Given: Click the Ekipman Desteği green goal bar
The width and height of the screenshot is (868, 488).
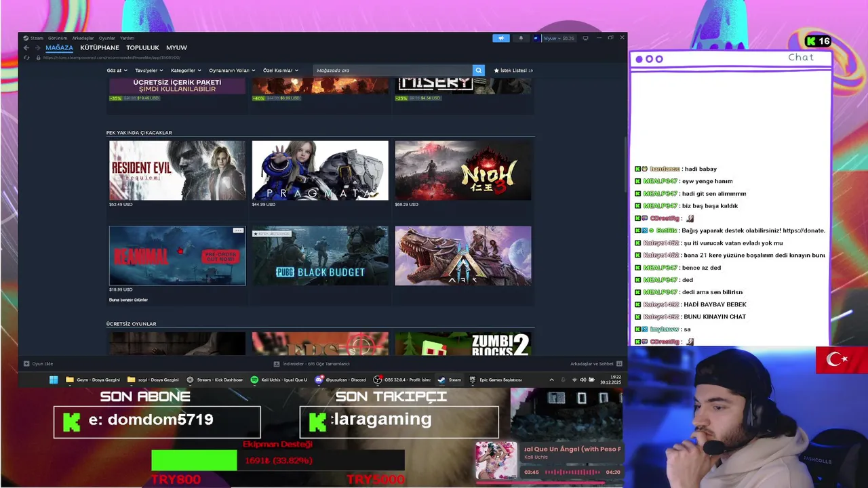Looking at the screenshot, I should (194, 460).
